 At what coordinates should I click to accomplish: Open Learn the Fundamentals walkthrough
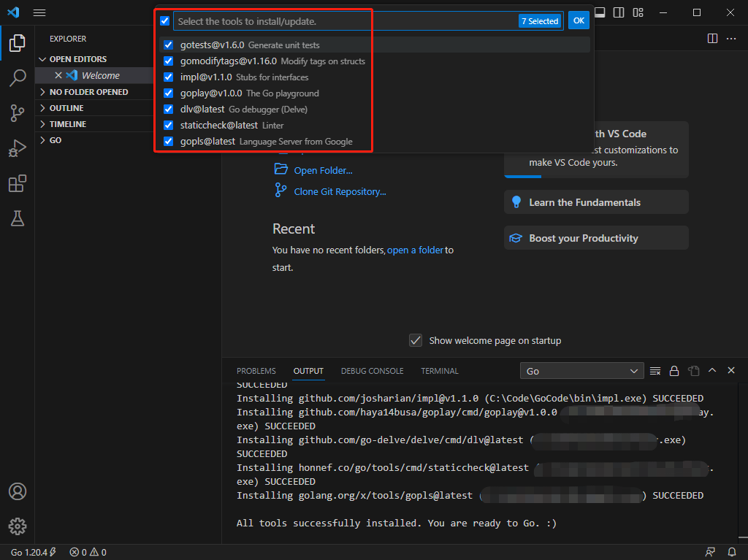(596, 202)
